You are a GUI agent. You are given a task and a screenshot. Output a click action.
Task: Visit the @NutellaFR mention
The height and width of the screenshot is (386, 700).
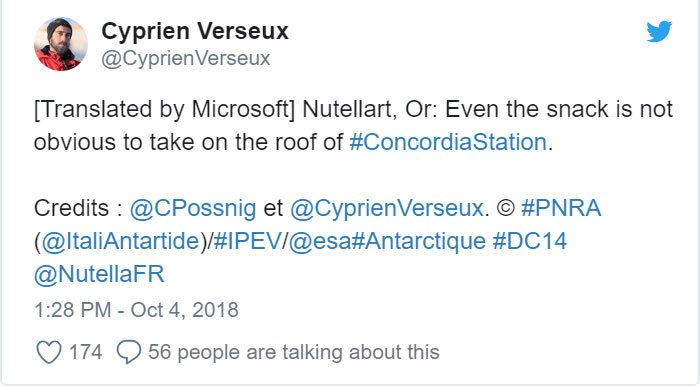[x=99, y=274]
